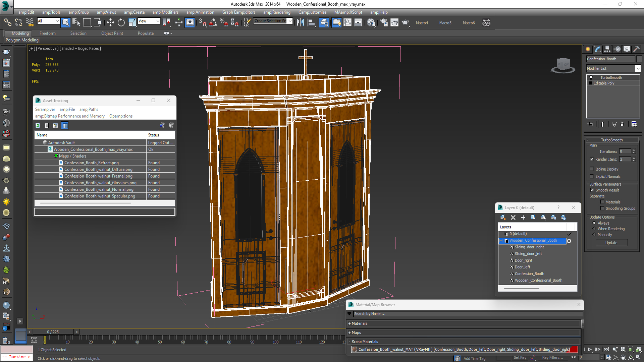This screenshot has height=362, width=644.
Task: Click the Unlink Selection tool
Action: tap(18, 22)
